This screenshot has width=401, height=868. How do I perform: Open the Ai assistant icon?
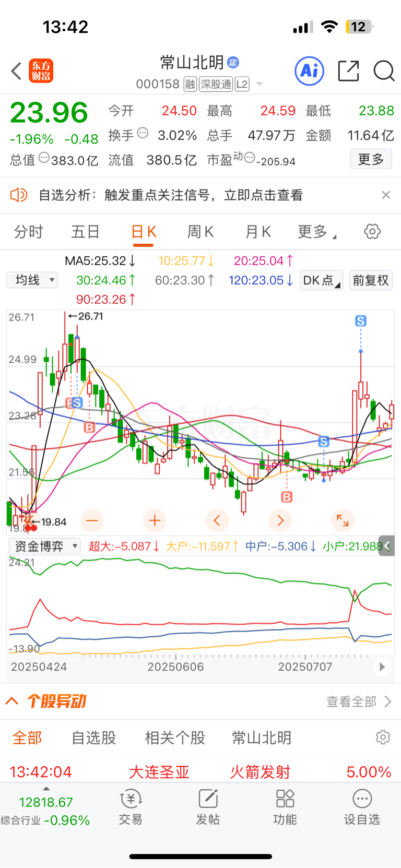[x=310, y=70]
